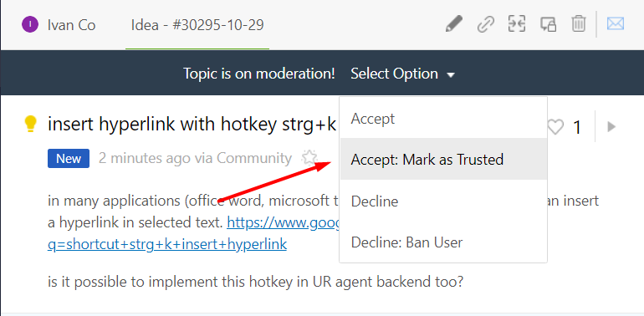The height and width of the screenshot is (316, 644).
Task: Choose Decline from the moderation menu
Action: coord(443,201)
